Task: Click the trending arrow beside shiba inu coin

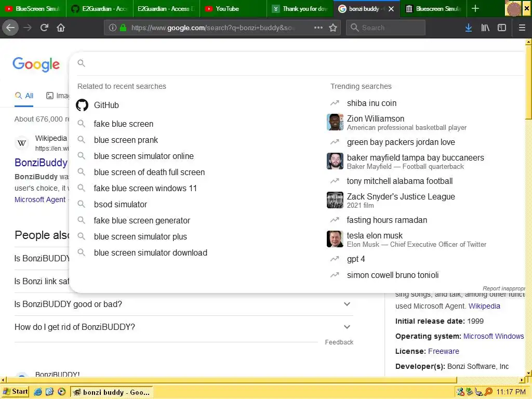Action: point(335,103)
